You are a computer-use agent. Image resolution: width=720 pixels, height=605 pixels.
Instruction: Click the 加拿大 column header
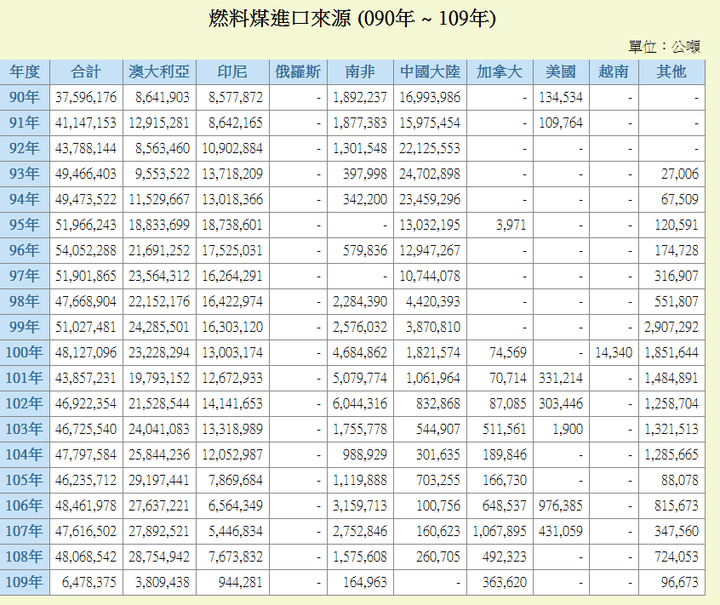point(500,72)
